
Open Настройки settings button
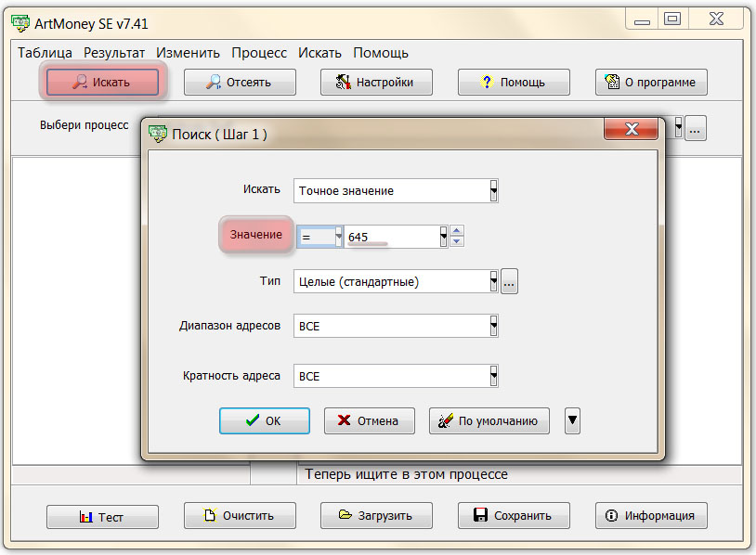(x=376, y=82)
